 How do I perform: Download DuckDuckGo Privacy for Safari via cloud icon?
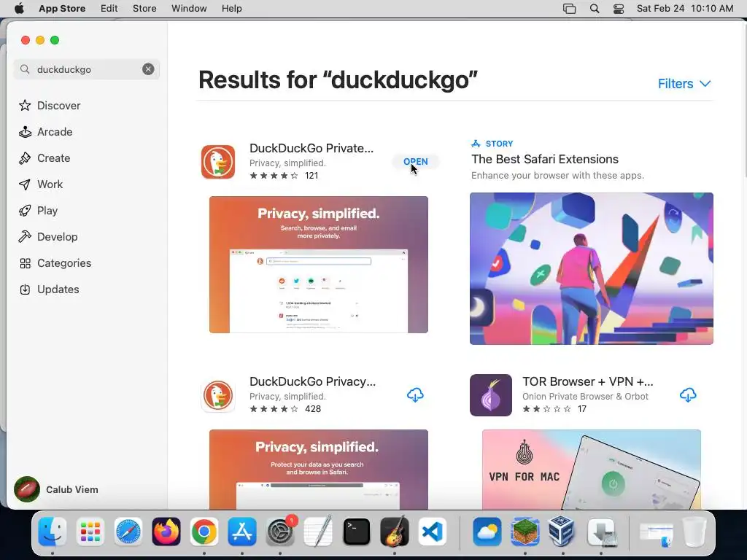pos(415,394)
